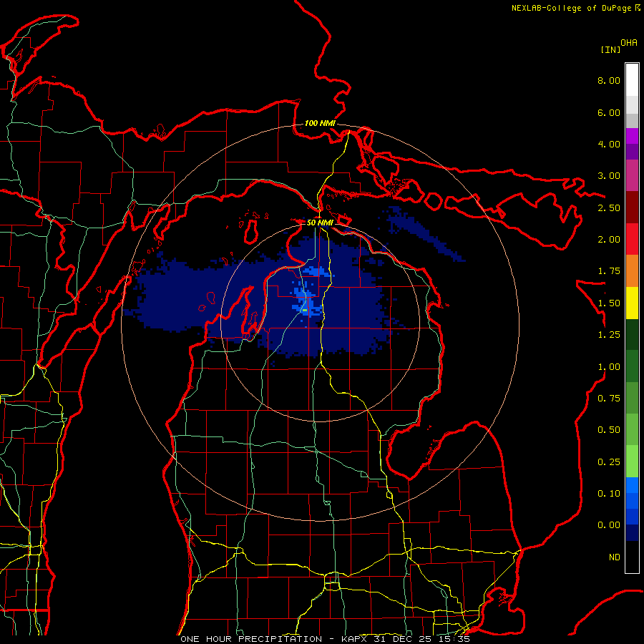Screen dimensions: 644x644
Task: Click the orange color swatch in legend
Action: click(x=632, y=271)
